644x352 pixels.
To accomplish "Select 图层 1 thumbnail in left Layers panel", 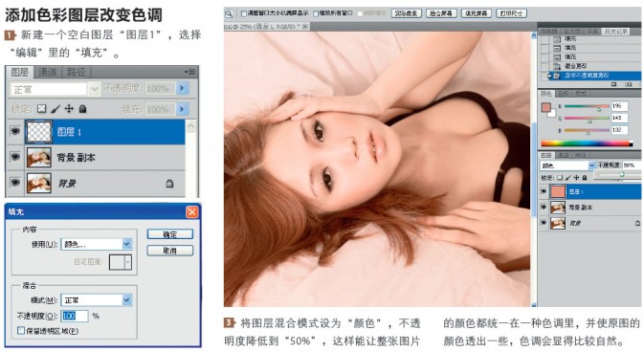I will point(39,132).
